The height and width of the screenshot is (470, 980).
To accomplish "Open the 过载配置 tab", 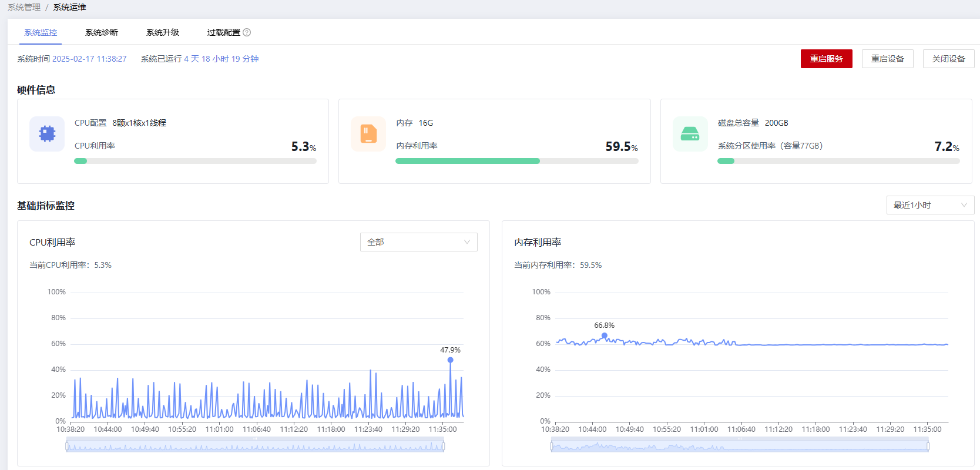I will [224, 32].
